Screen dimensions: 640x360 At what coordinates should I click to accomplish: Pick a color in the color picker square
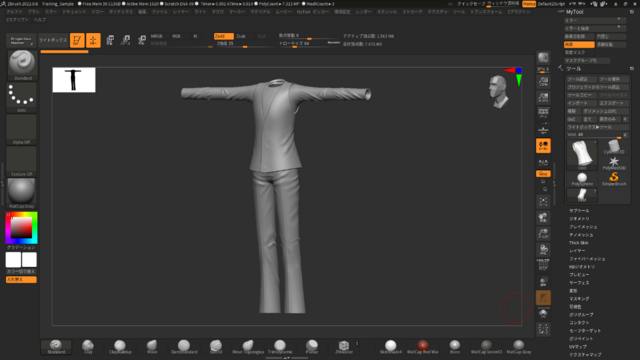[x=21, y=227]
